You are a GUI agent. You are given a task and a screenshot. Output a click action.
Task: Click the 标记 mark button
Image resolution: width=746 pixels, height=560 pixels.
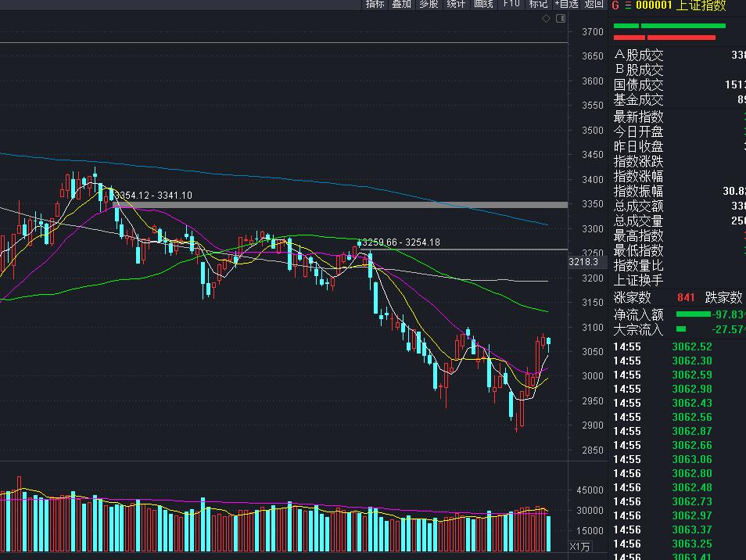[538, 4]
